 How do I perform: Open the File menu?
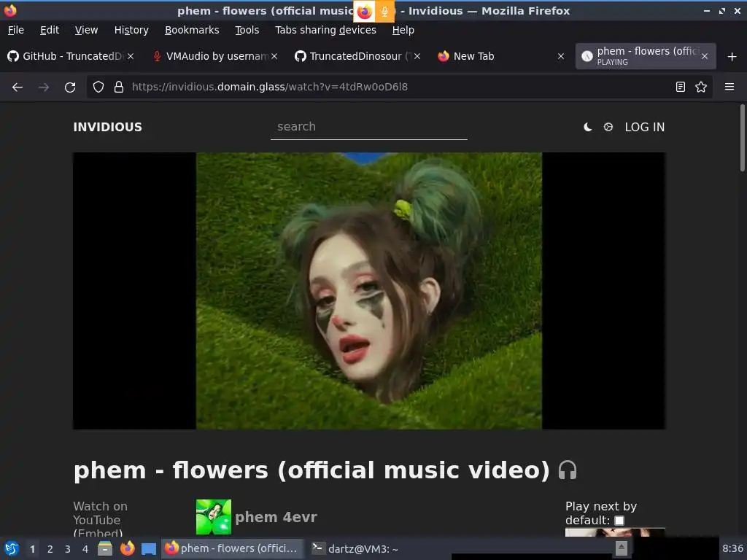(16, 30)
